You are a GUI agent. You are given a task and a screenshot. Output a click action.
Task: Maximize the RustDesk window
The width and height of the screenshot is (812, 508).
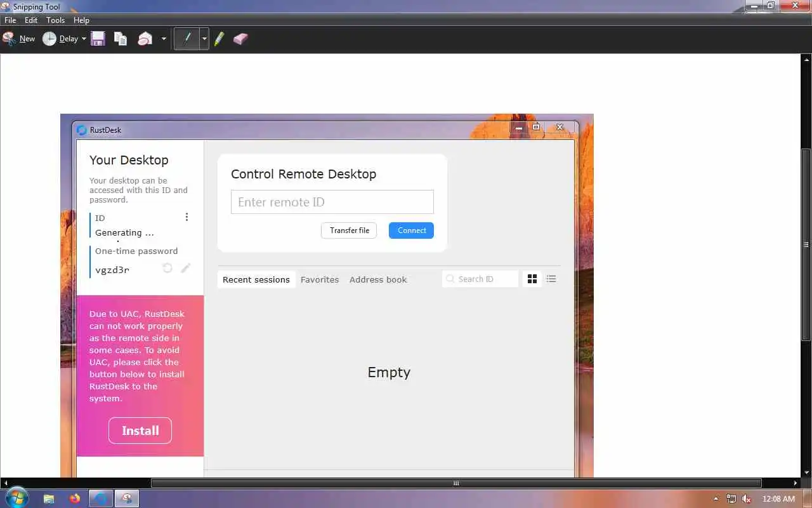[536, 127]
